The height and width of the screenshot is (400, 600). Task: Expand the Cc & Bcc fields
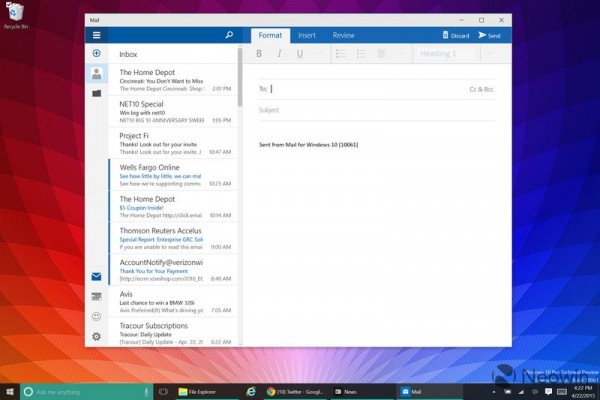tap(482, 89)
